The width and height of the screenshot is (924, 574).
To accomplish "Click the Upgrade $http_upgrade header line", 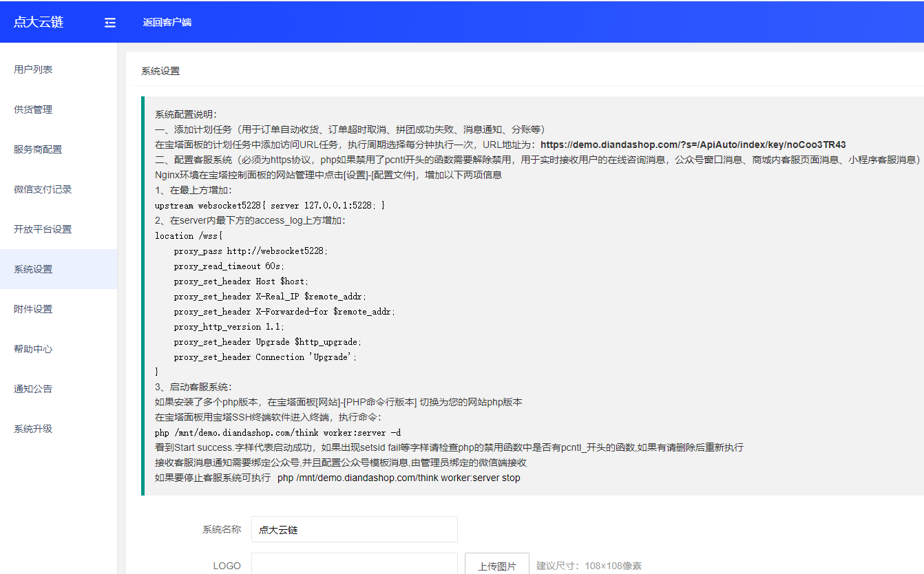I will (267, 341).
